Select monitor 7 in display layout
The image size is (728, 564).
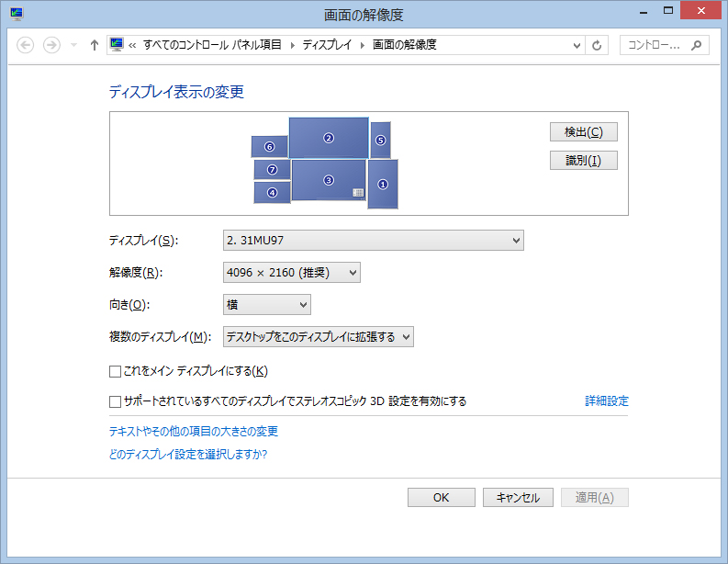[272, 170]
